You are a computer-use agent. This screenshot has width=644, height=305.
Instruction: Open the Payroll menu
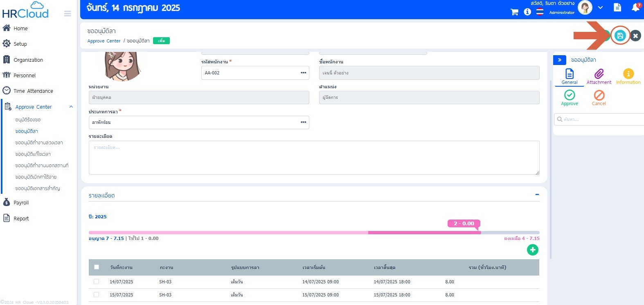21,203
